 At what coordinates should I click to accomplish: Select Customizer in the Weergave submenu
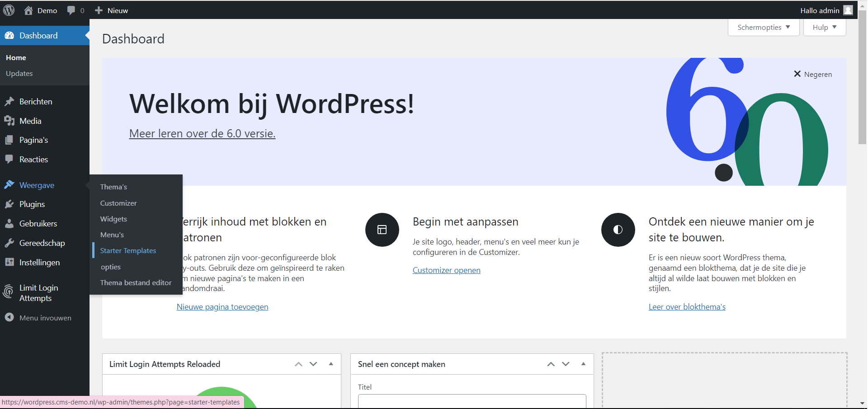point(118,203)
